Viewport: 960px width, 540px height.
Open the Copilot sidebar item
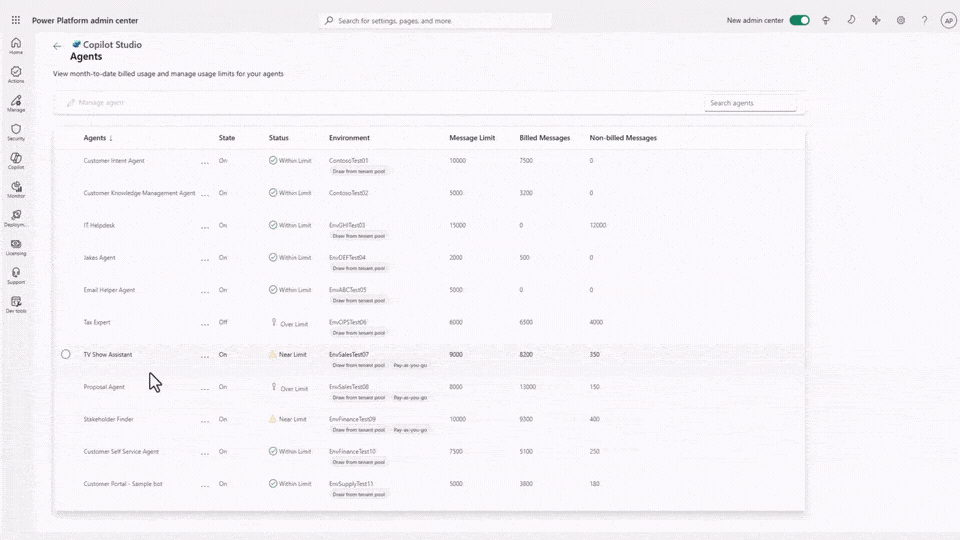click(x=16, y=161)
